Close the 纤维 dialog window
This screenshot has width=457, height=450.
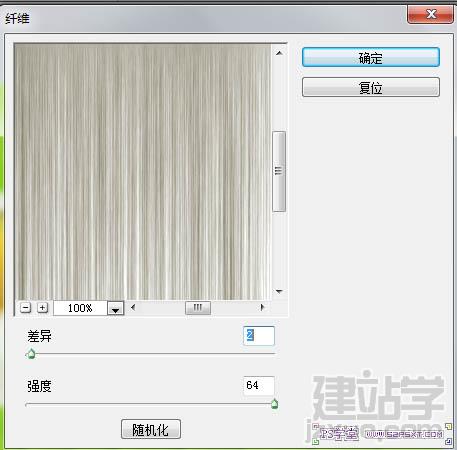point(430,14)
